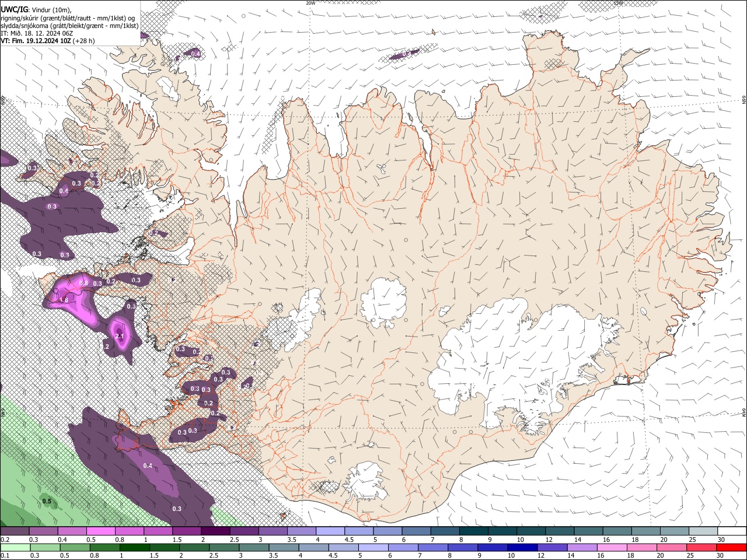Pick upper legend swatch between 1.5 and 2

coord(187,531)
